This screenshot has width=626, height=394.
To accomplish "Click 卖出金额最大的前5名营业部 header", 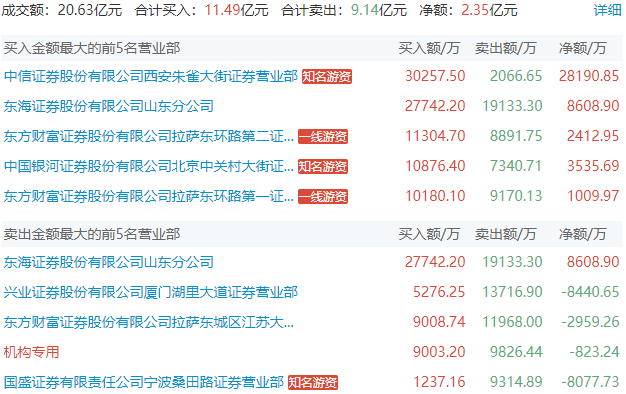I will tap(92, 234).
